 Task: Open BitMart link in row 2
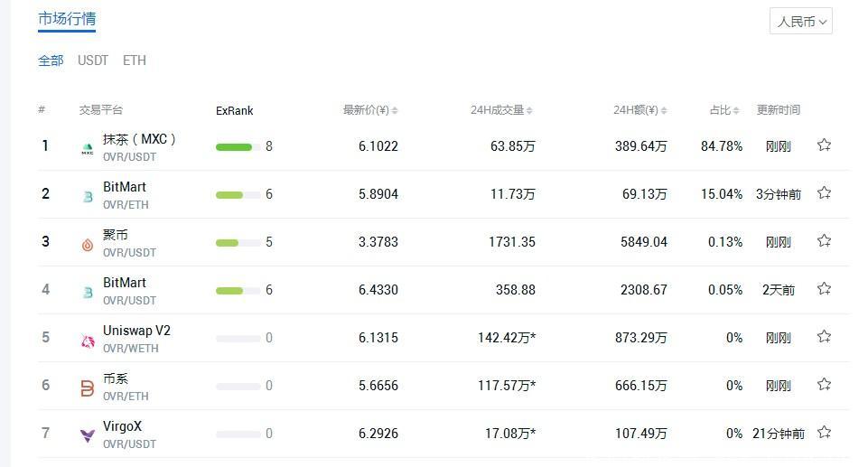tap(125, 187)
